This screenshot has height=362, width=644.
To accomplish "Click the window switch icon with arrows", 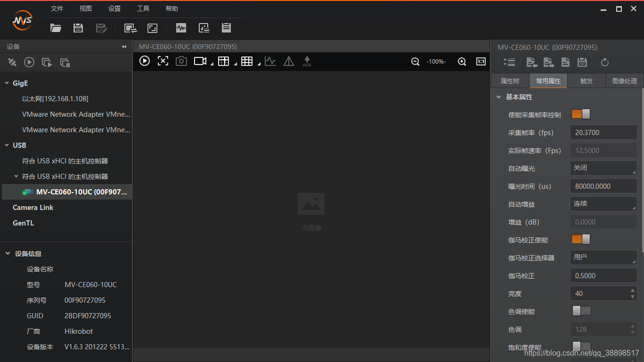I will pos(130,28).
